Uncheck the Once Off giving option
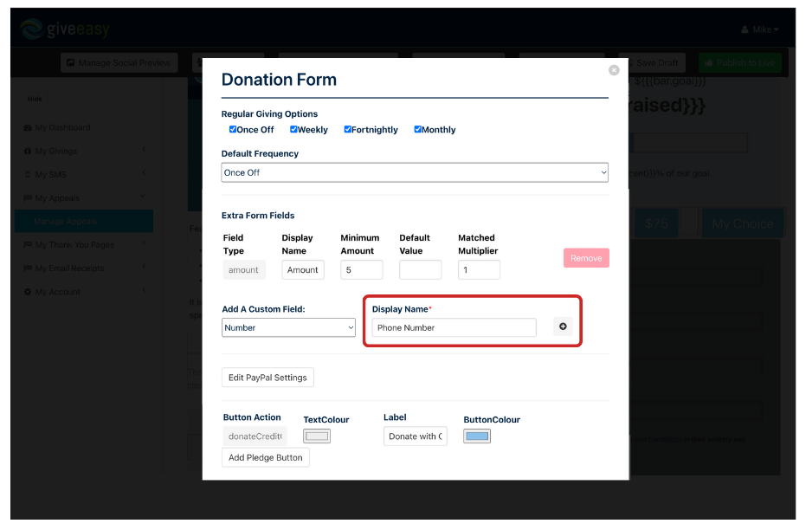The height and width of the screenshot is (530, 812). click(234, 129)
